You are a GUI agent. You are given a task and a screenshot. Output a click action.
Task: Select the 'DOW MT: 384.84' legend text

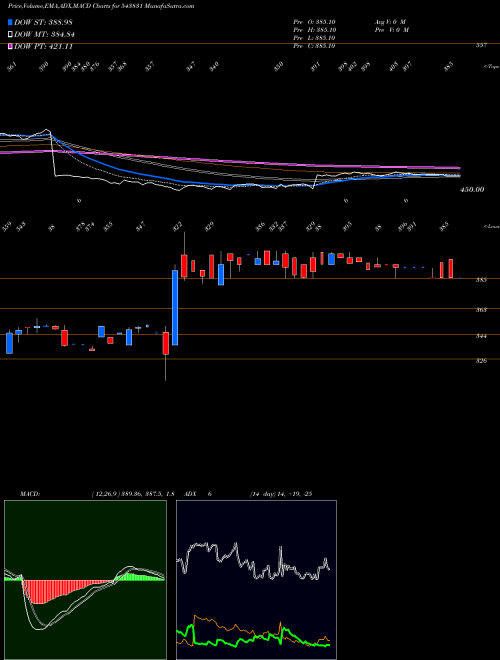click(x=45, y=34)
